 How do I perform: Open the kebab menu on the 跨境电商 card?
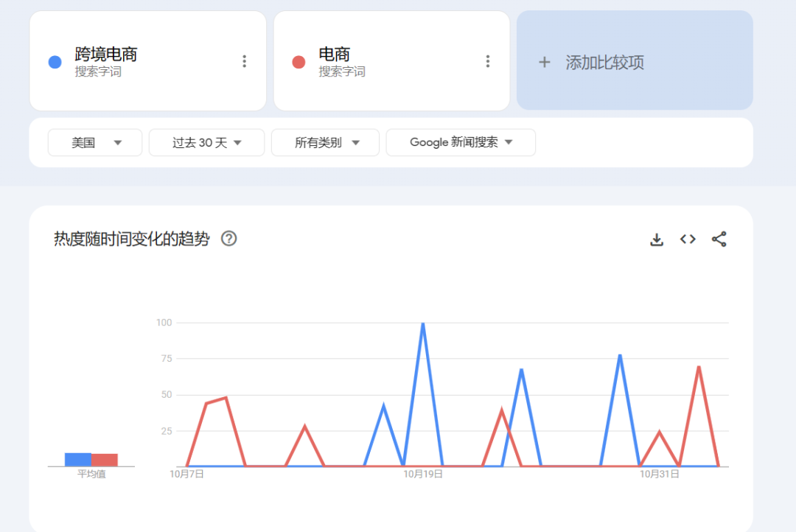[x=244, y=62]
